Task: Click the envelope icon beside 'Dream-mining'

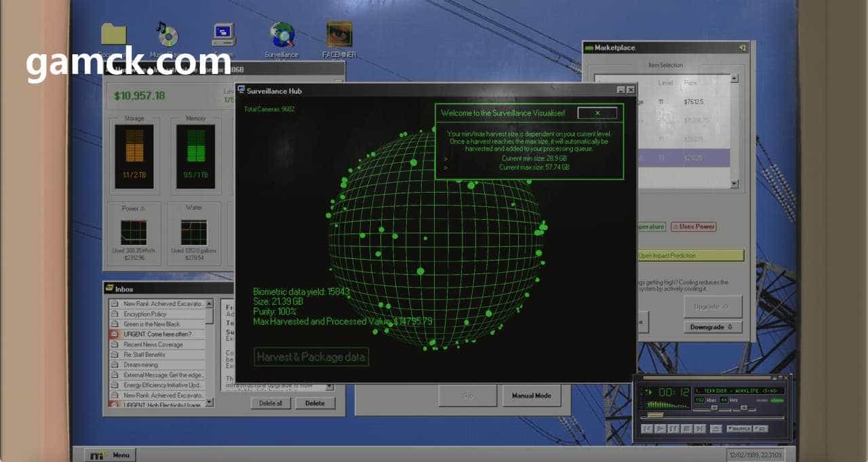Action: 115,365
